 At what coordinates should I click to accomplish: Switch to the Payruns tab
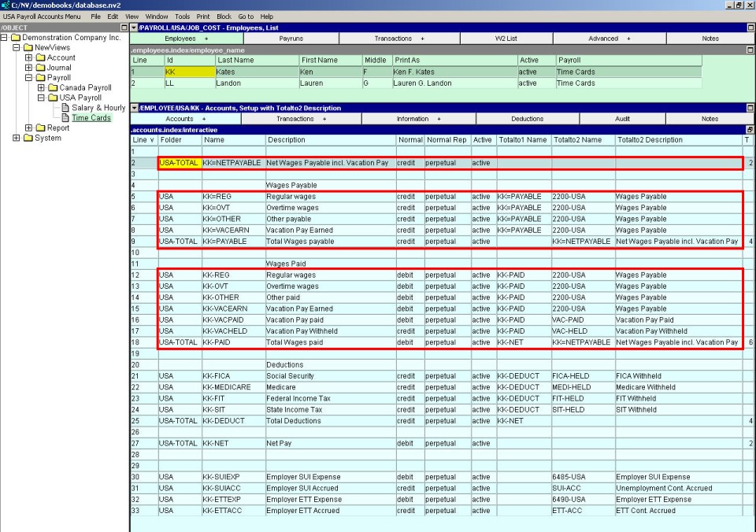[x=291, y=39]
